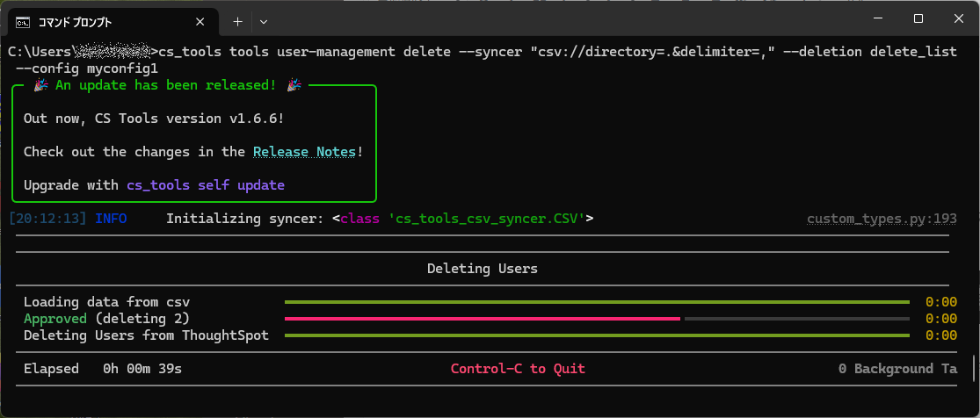Minimize the terminal window
This screenshot has height=418, width=980.
click(876, 19)
